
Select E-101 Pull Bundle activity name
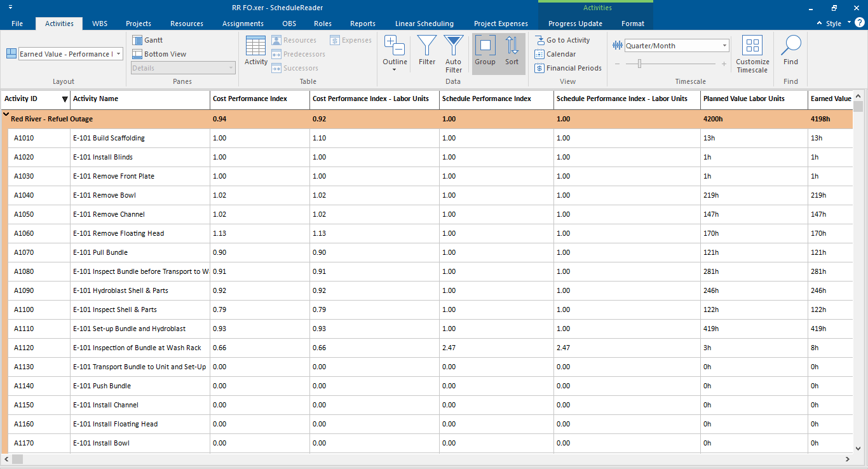coord(100,252)
